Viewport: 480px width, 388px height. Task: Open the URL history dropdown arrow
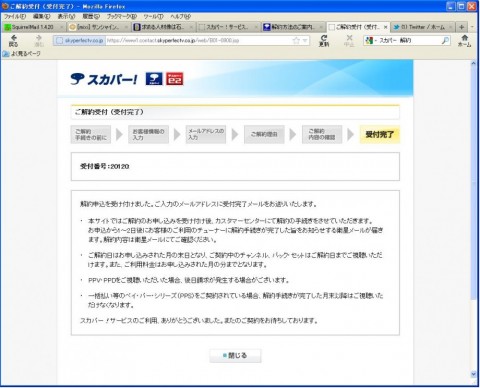pos(305,41)
